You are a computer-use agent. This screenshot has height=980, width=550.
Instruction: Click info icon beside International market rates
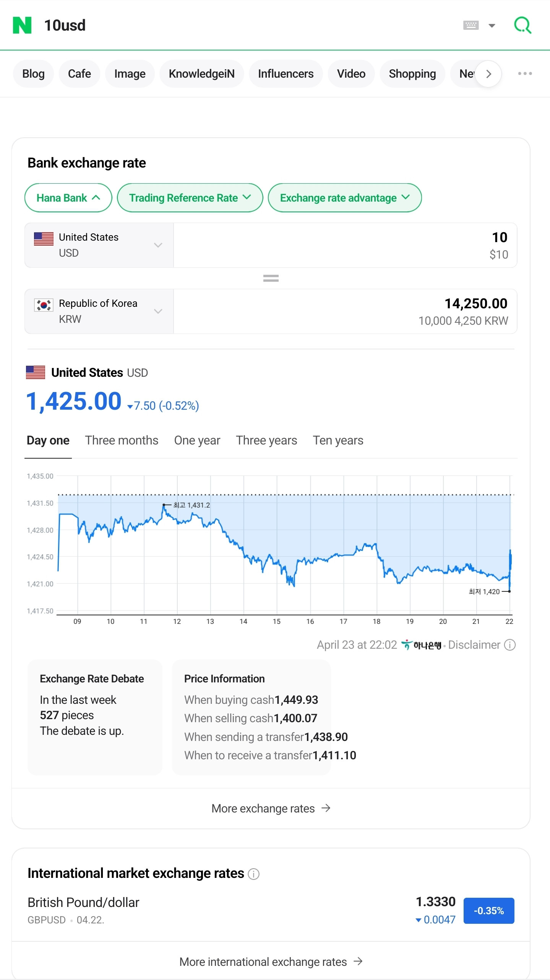pyautogui.click(x=253, y=874)
